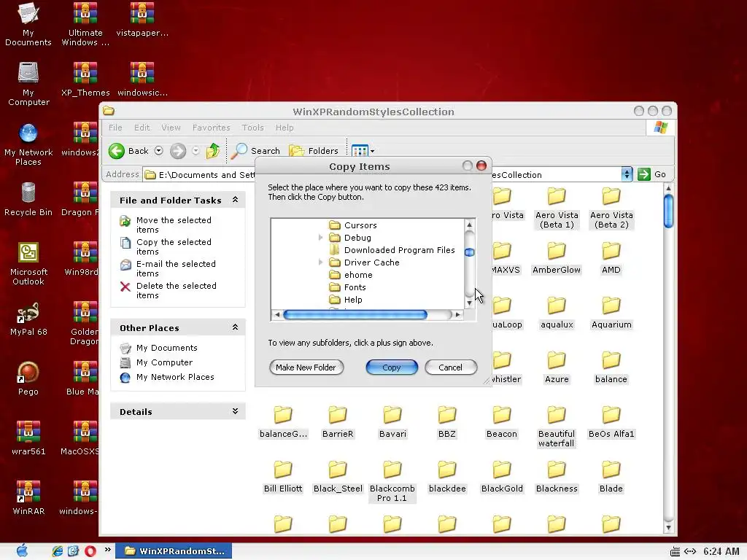Select the Beacon folder icon

[x=502, y=415]
